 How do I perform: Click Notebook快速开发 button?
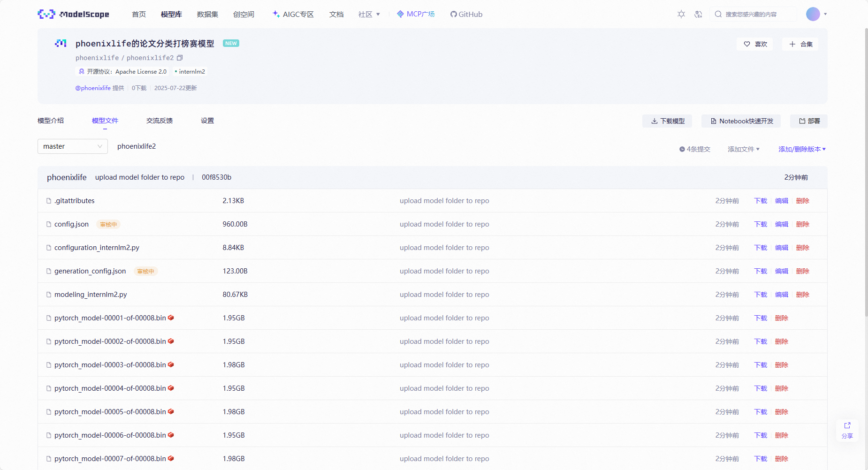tap(741, 121)
